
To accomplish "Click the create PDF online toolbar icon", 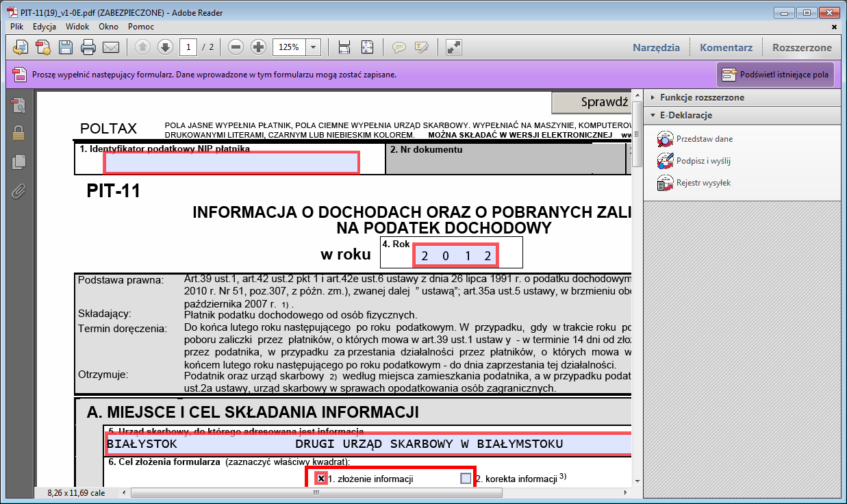I will click(21, 47).
